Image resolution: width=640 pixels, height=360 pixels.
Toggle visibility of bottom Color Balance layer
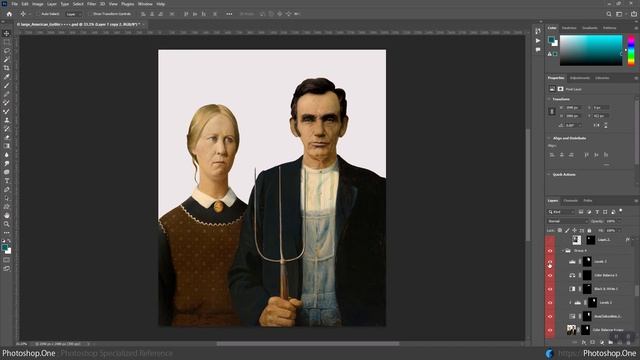[x=550, y=330]
